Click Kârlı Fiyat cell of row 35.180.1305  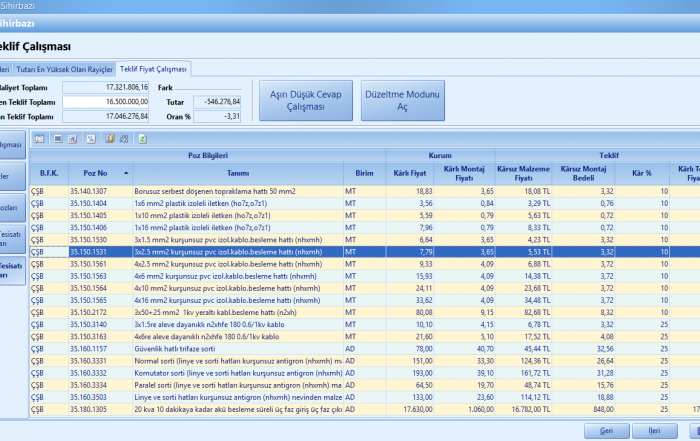tap(415, 408)
